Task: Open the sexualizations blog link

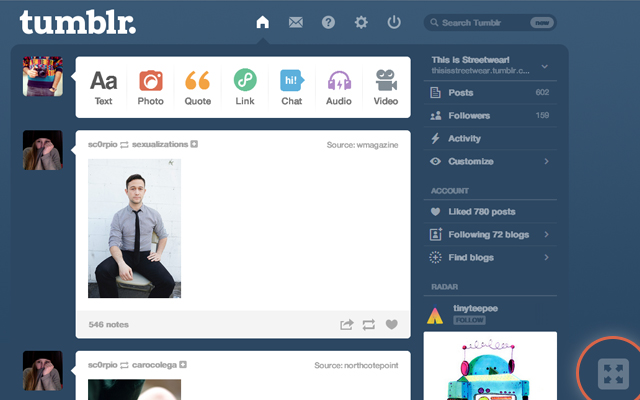Action: click(160, 144)
